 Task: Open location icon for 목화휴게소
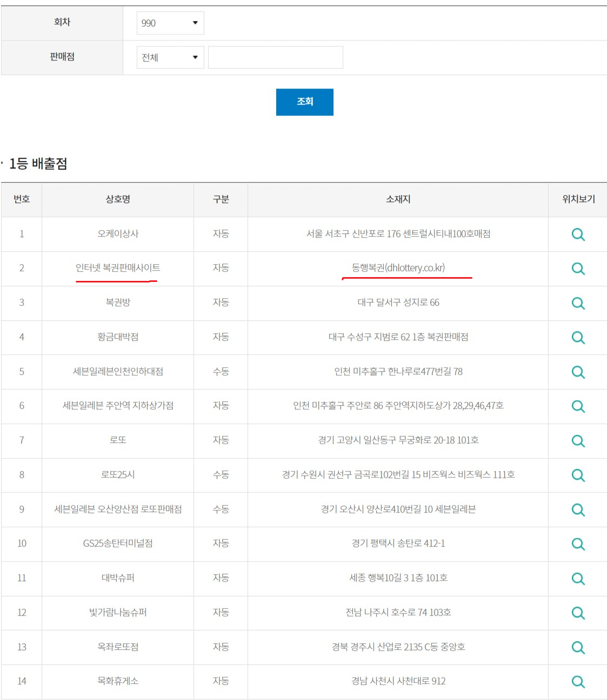(578, 682)
